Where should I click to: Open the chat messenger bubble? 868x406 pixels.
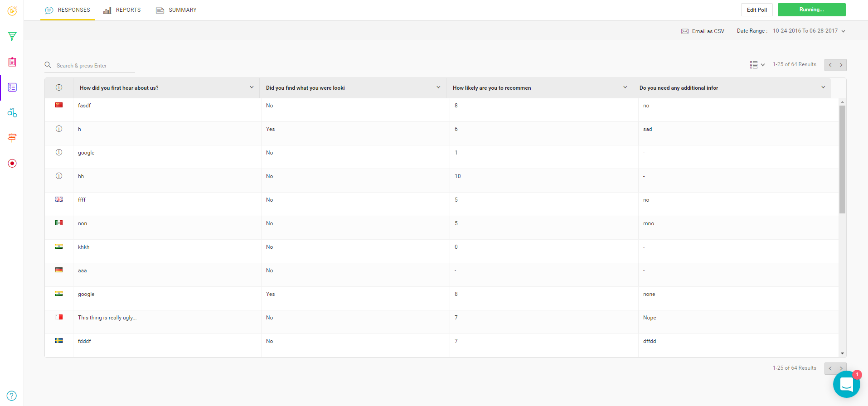pos(846,384)
